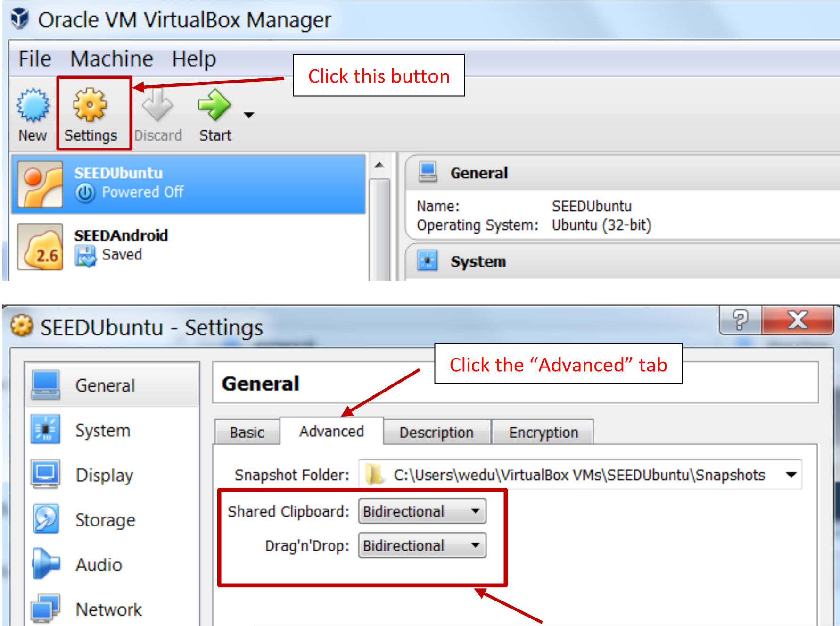Close the SEEDUbuntu Settings dialog
Image resolution: width=840 pixels, height=626 pixels.
tap(798, 320)
